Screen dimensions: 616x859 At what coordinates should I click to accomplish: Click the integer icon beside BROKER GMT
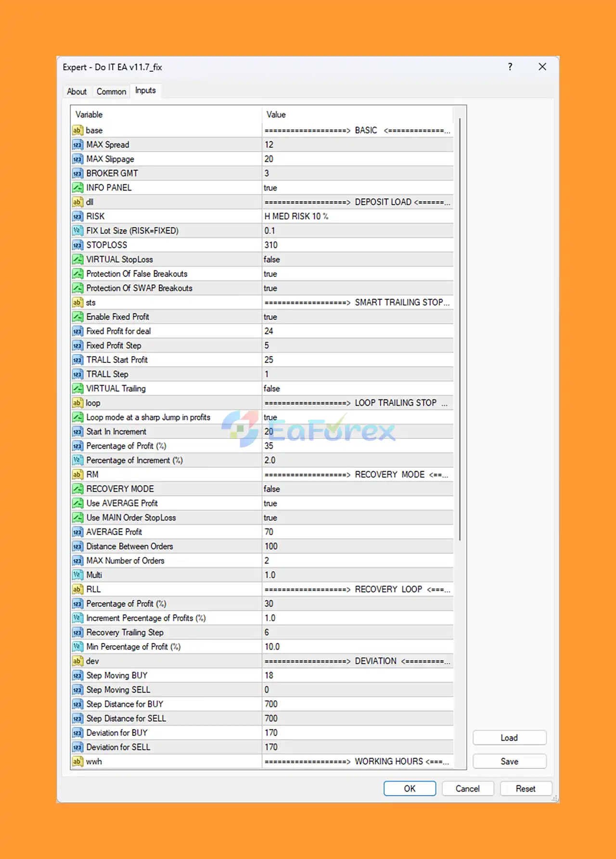77,173
